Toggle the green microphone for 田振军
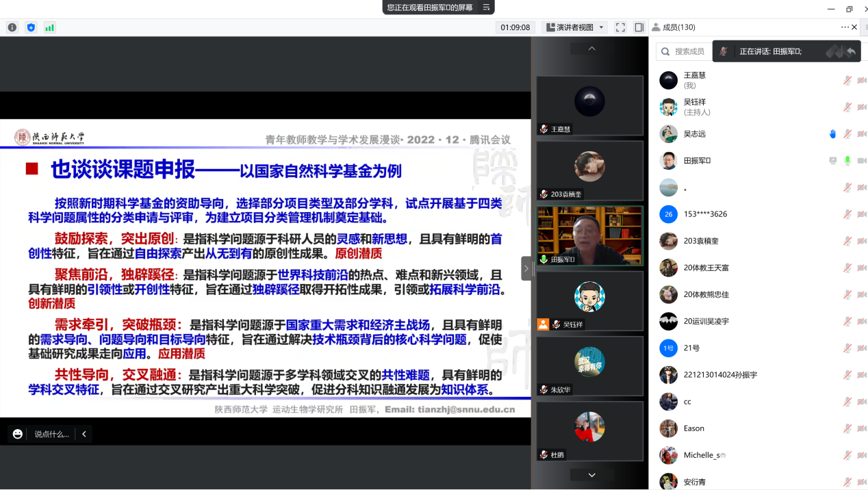 click(x=847, y=161)
